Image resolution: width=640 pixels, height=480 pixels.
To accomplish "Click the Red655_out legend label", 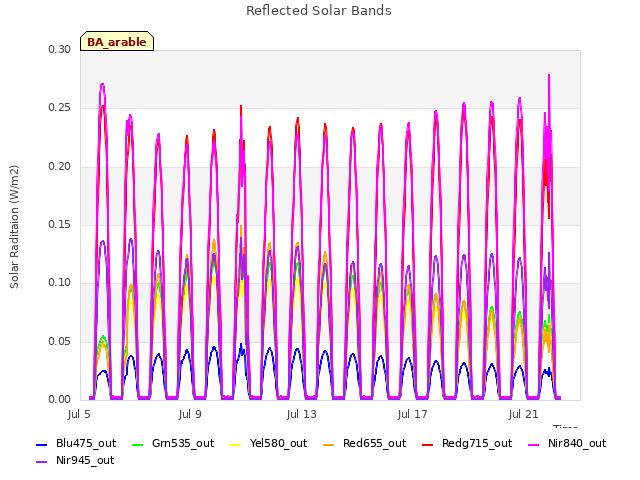I will coord(375,443).
